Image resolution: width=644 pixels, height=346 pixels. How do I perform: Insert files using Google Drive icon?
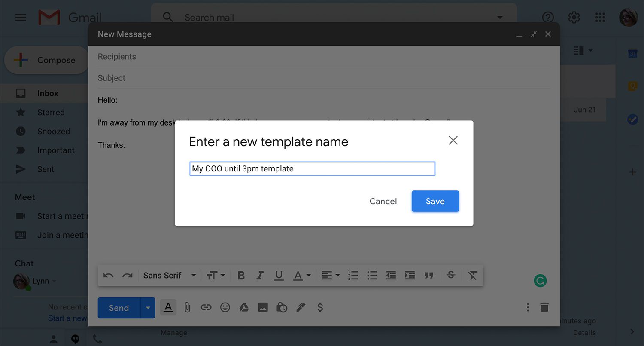[244, 307]
